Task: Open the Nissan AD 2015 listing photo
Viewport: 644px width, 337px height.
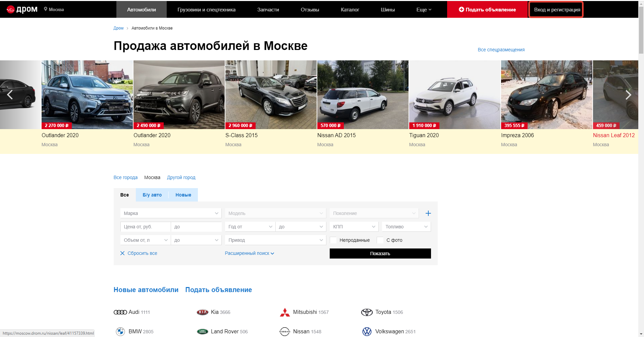Action: [363, 95]
